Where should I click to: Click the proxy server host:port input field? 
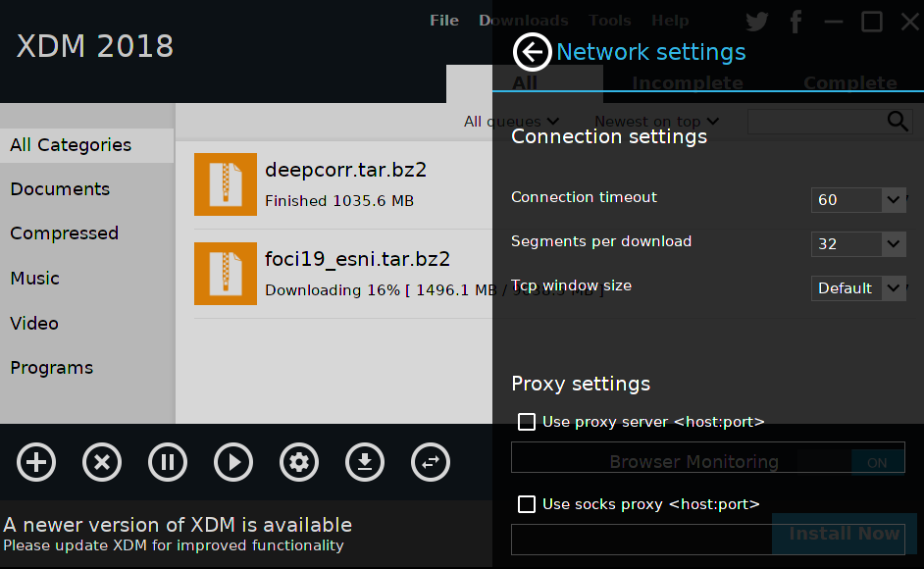[x=708, y=457]
